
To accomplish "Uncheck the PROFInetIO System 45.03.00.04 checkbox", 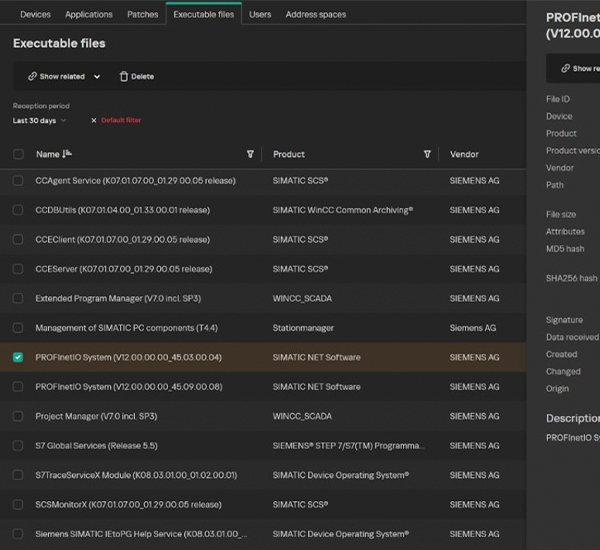I will pyautogui.click(x=18, y=357).
